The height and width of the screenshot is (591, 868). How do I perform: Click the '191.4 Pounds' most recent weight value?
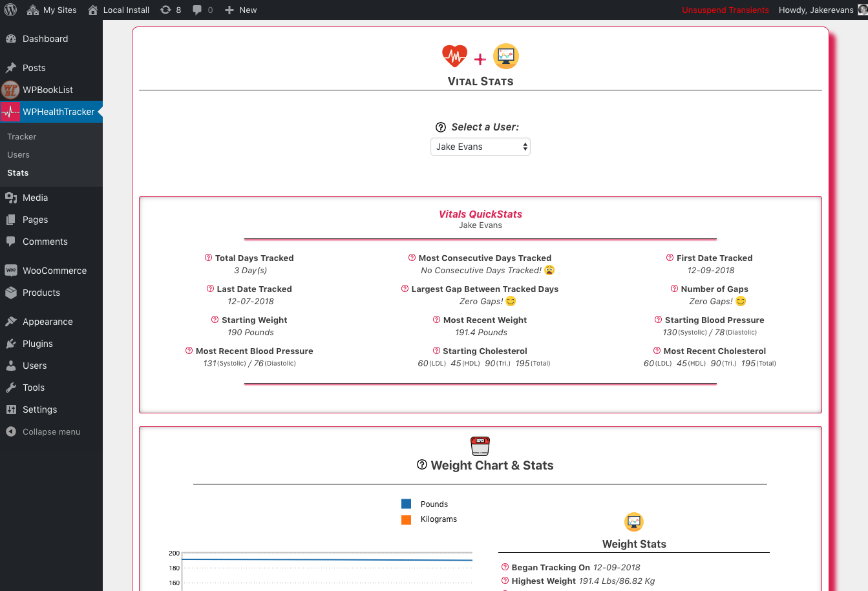click(481, 333)
